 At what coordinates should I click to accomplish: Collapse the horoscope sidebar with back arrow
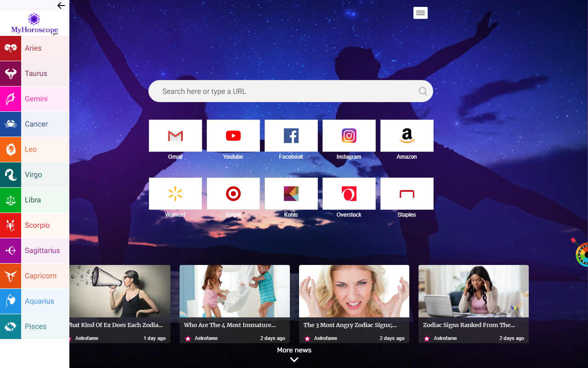point(61,6)
